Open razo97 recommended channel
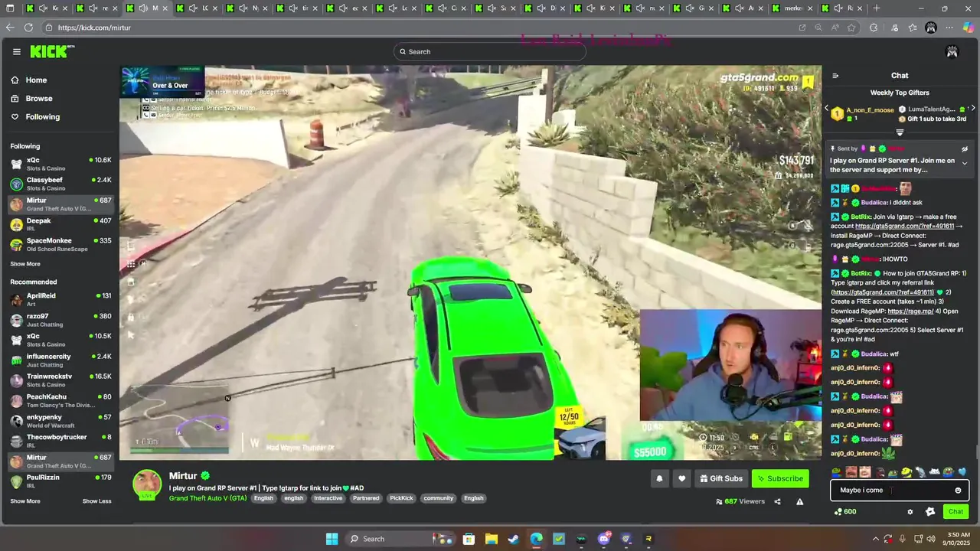980x551 pixels. (60, 320)
